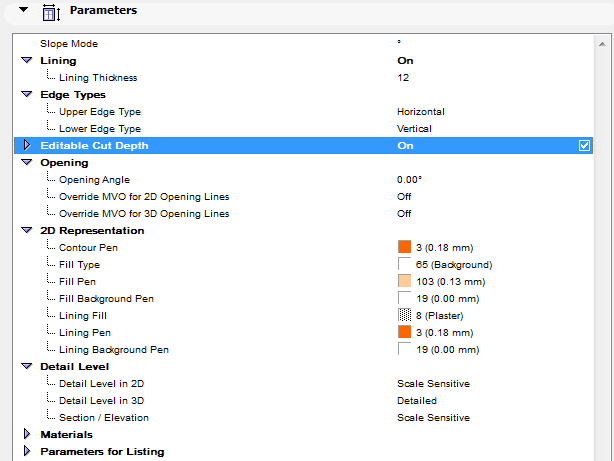The image size is (614, 461).
Task: Expand the Materials section
Action: (27, 435)
